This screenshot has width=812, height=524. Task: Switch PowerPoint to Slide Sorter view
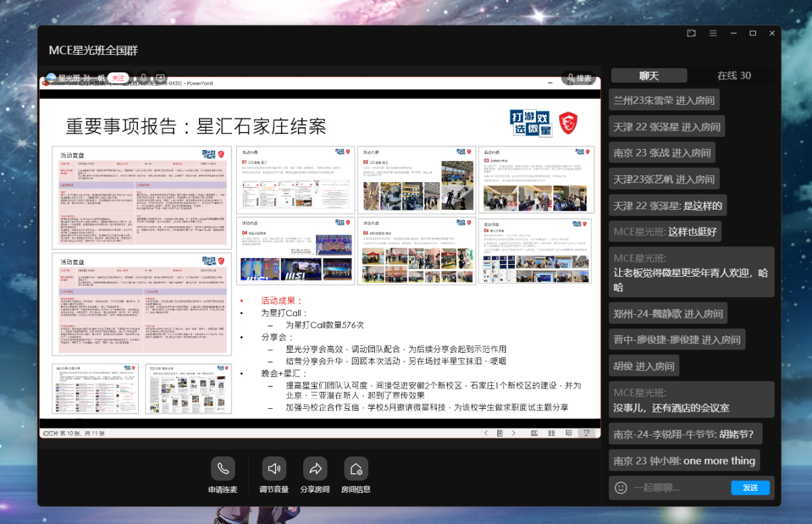pos(551,433)
